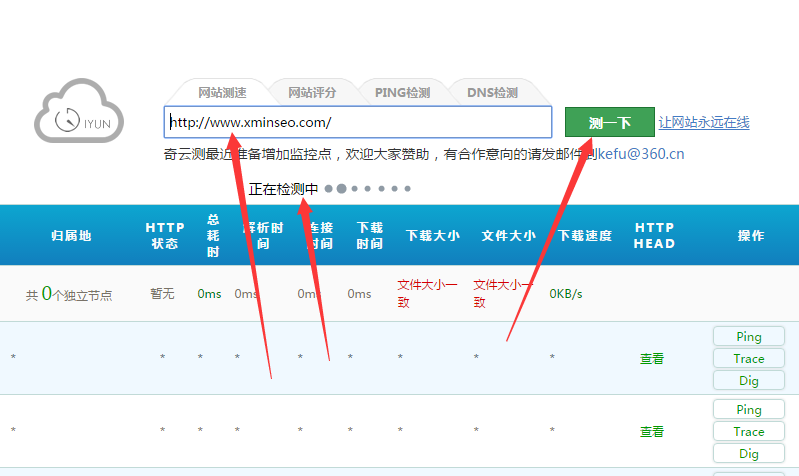The image size is (799, 476).
Task: Open the 网站评分 tab
Action: coord(312,92)
